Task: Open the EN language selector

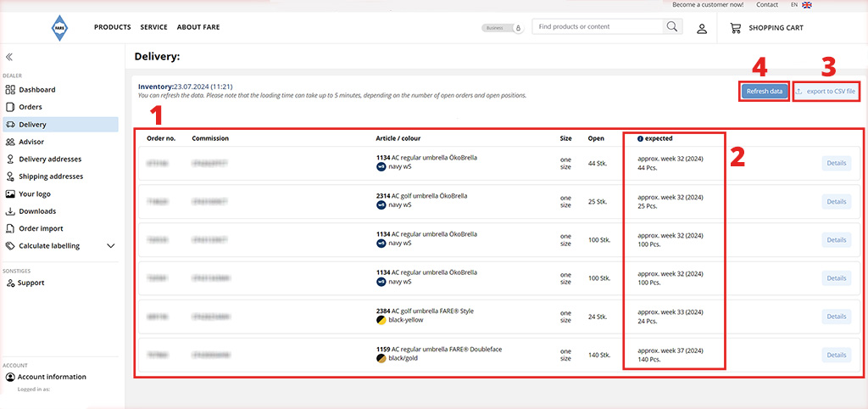Action: pyautogui.click(x=794, y=5)
